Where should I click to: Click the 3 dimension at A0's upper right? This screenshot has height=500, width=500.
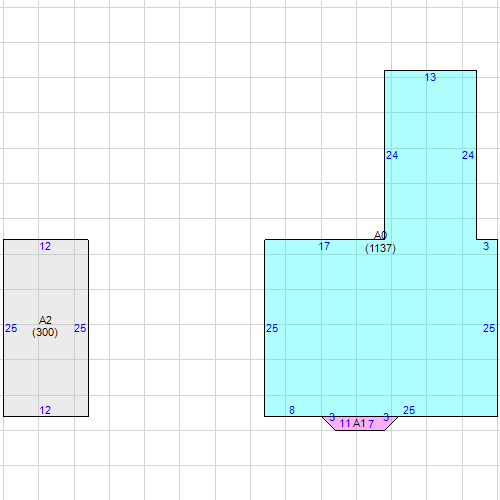click(486, 246)
